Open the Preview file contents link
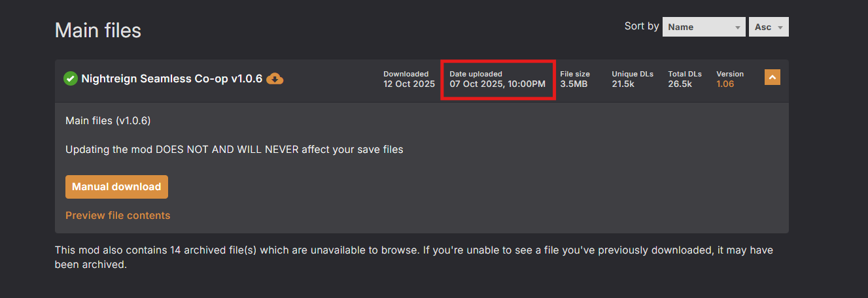The height and width of the screenshot is (298, 868). pos(118,216)
